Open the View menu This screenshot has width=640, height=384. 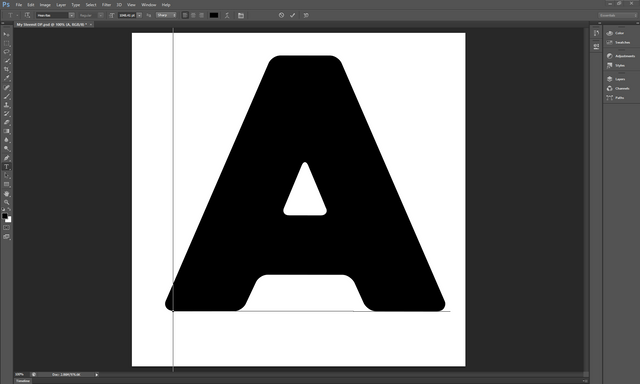pos(131,5)
